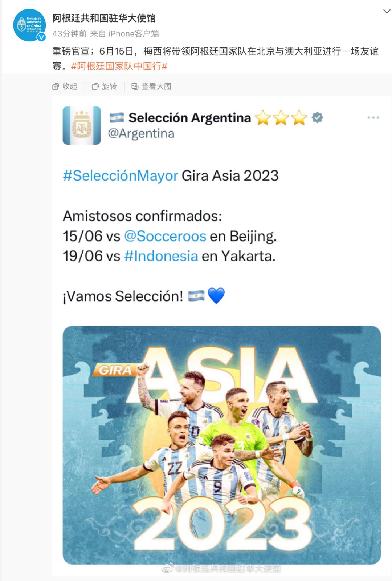View full-size image via 查看大图
This screenshot has width=392, height=581.
[151, 86]
